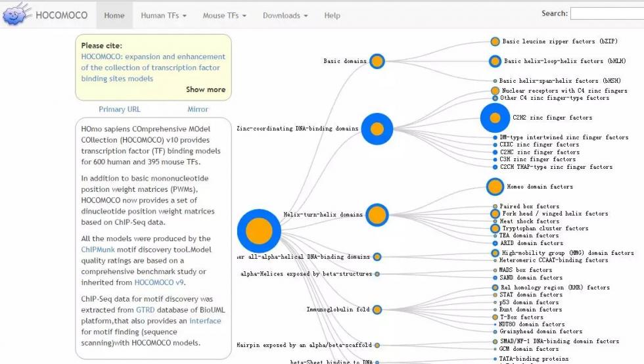Click the p53 domain factors node
Image resolution: width=644 pixels, height=364 pixels.
pyautogui.click(x=495, y=302)
